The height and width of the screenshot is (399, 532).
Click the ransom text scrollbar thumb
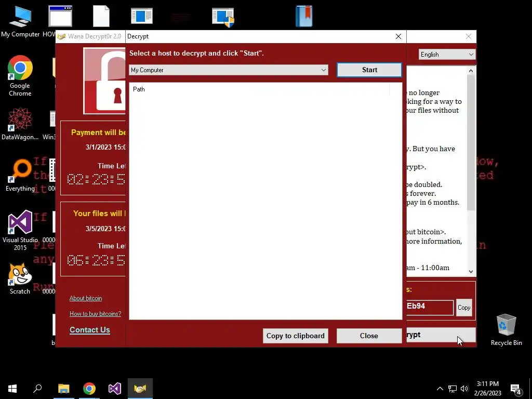click(x=471, y=142)
